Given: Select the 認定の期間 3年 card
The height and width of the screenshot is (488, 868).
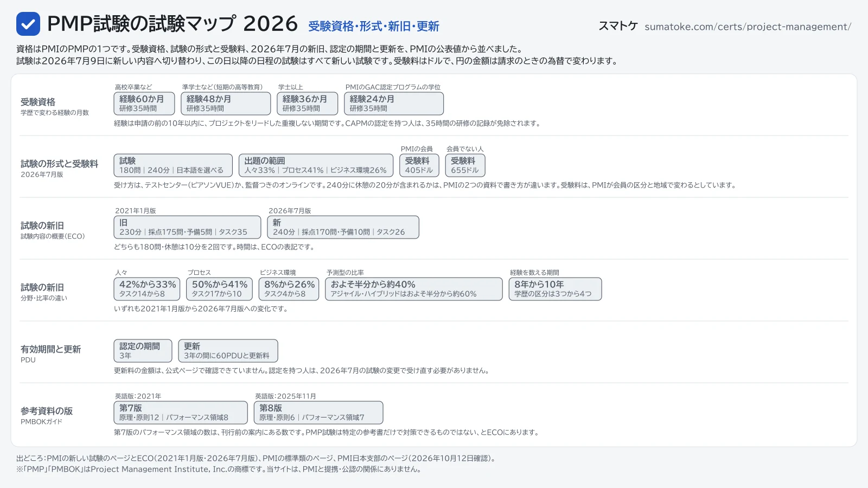Looking at the screenshot, I should tap(143, 351).
